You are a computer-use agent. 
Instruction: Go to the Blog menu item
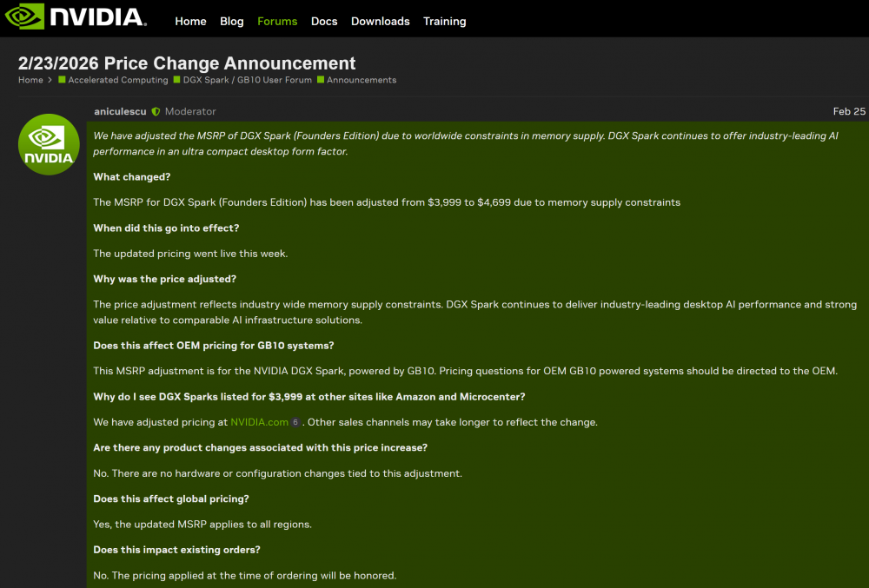point(232,21)
